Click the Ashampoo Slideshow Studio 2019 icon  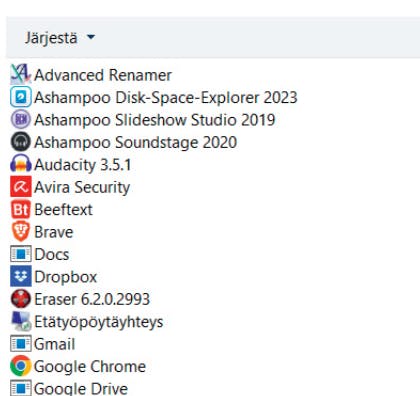(21, 119)
